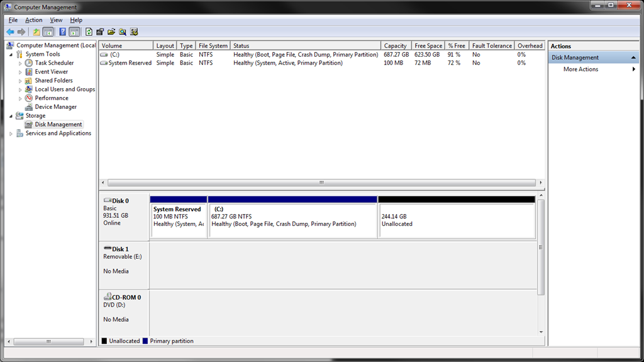Sort by the Volume column header
The image size is (644, 362).
(x=126, y=46)
